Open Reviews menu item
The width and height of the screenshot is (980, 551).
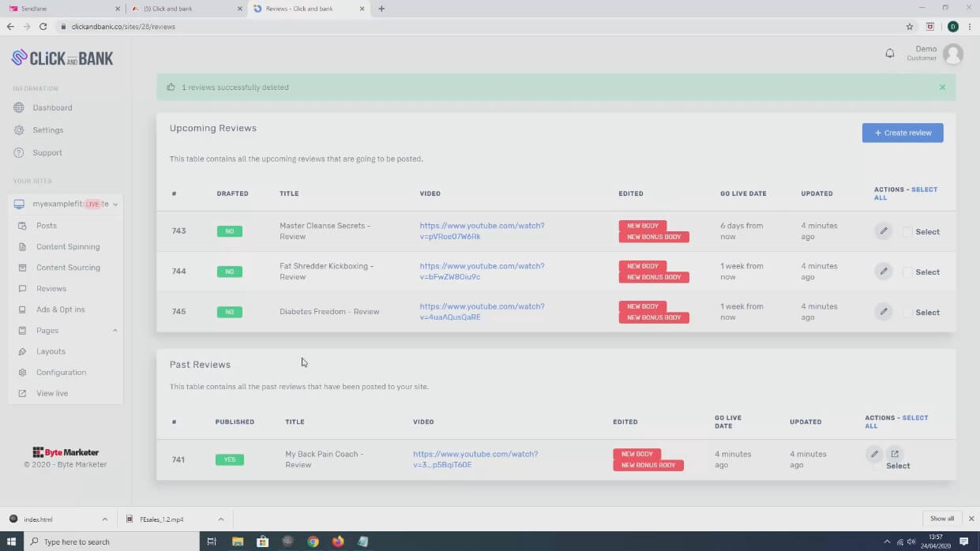51,289
